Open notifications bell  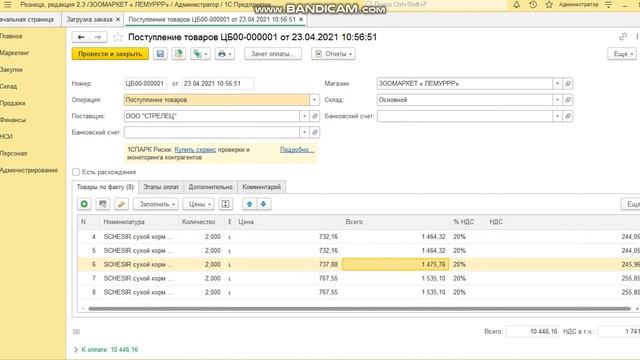516,5
